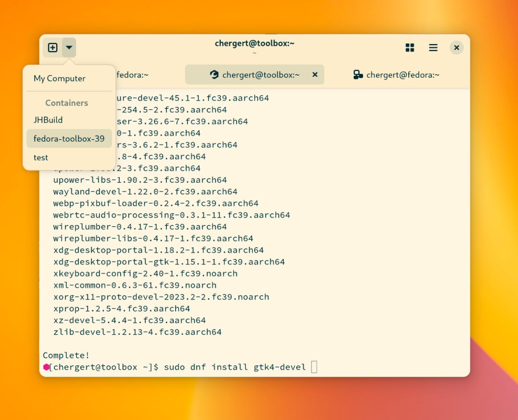The width and height of the screenshot is (518, 420).
Task: Switch to the chergert@toolbox:~ tab
Action: tap(255, 74)
